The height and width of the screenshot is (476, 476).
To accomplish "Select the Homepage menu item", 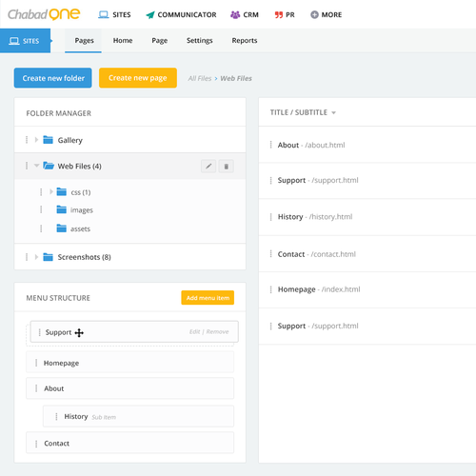I will coord(130,362).
